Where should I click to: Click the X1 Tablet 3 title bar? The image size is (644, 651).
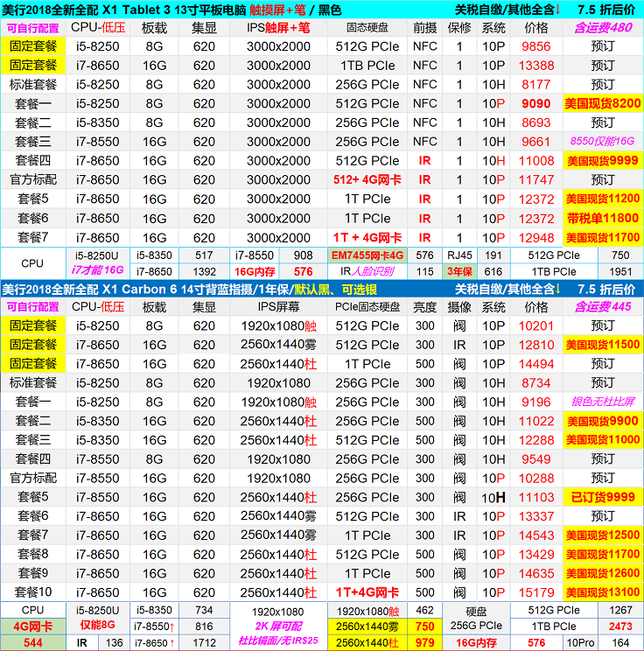[x=322, y=9]
